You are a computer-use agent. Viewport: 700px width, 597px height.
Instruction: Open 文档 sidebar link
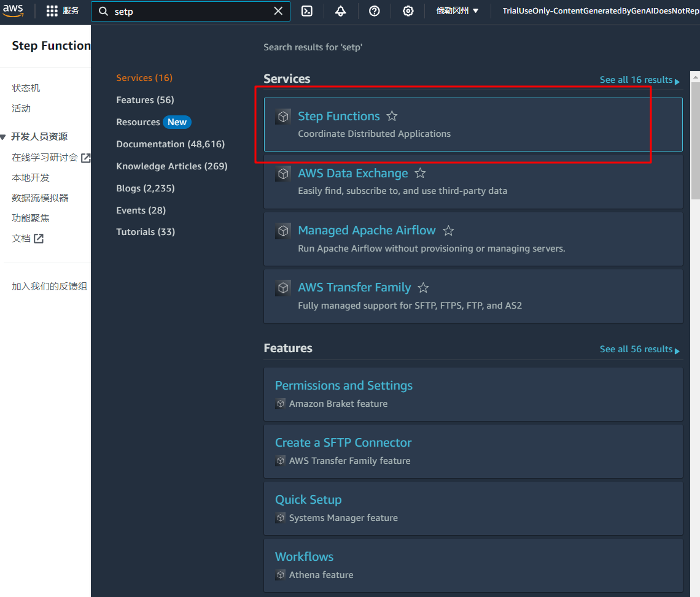pyautogui.click(x=21, y=238)
